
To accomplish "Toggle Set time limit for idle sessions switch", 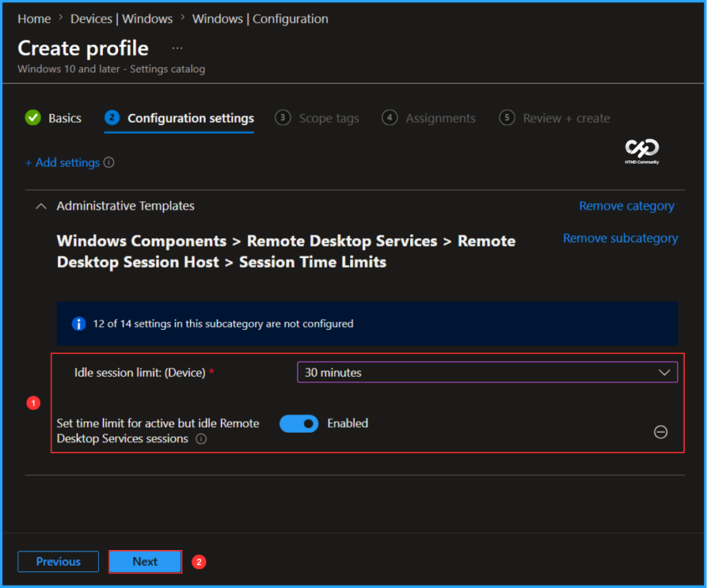I will (299, 424).
